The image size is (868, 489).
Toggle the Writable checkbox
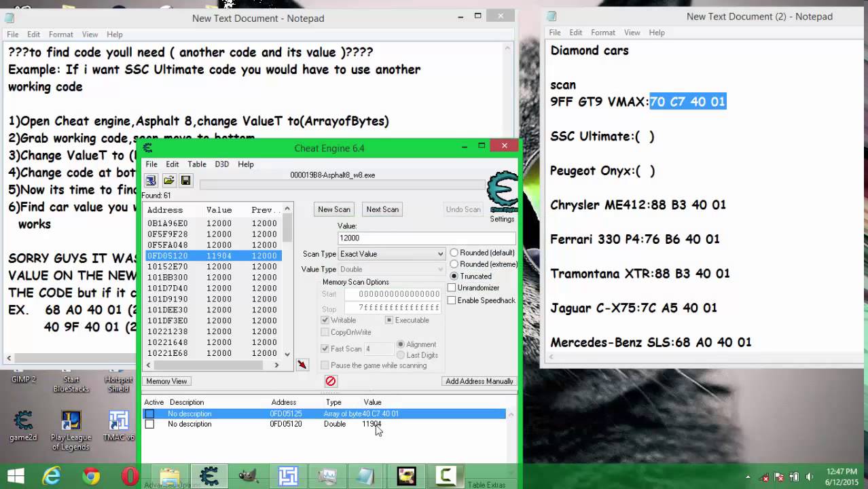(325, 320)
